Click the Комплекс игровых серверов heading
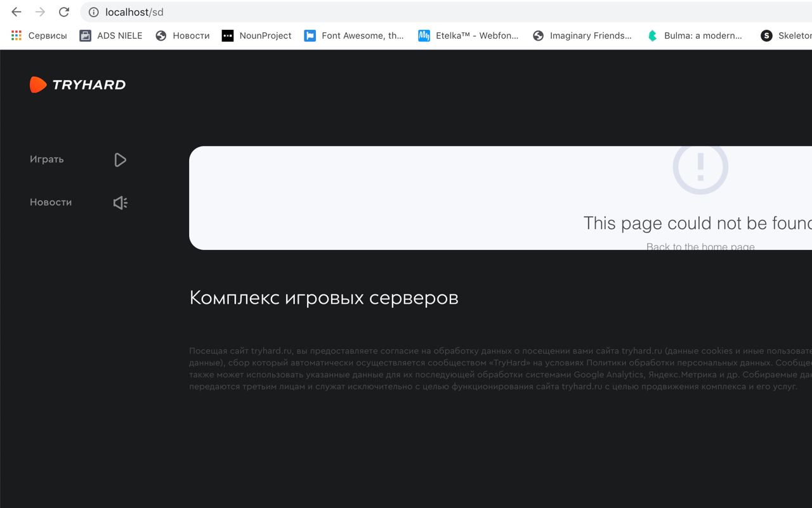 coord(324,297)
